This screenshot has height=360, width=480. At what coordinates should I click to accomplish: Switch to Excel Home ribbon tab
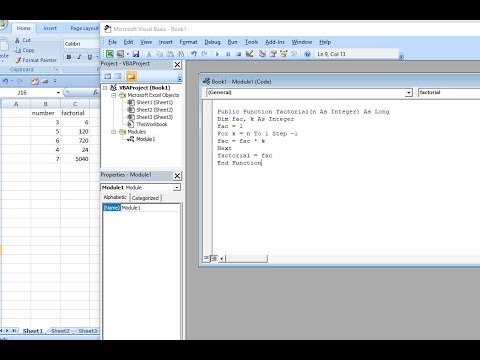[x=23, y=28]
